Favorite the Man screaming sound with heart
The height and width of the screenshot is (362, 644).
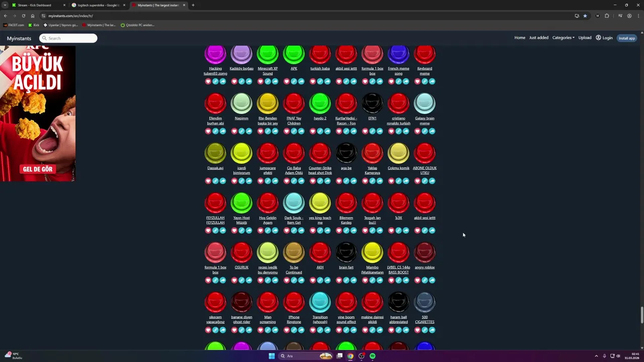point(260,330)
